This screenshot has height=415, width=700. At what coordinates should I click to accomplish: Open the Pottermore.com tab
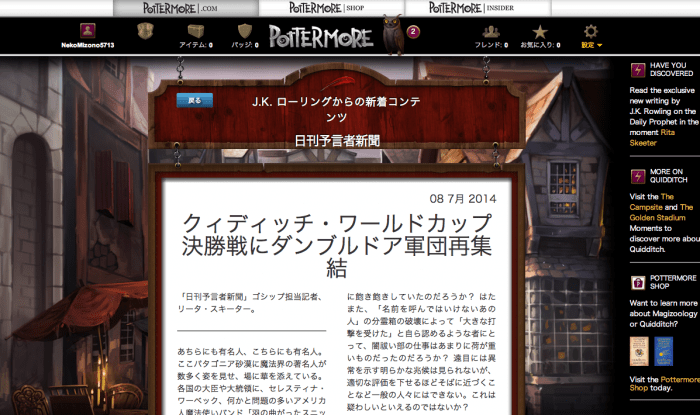click(x=185, y=8)
